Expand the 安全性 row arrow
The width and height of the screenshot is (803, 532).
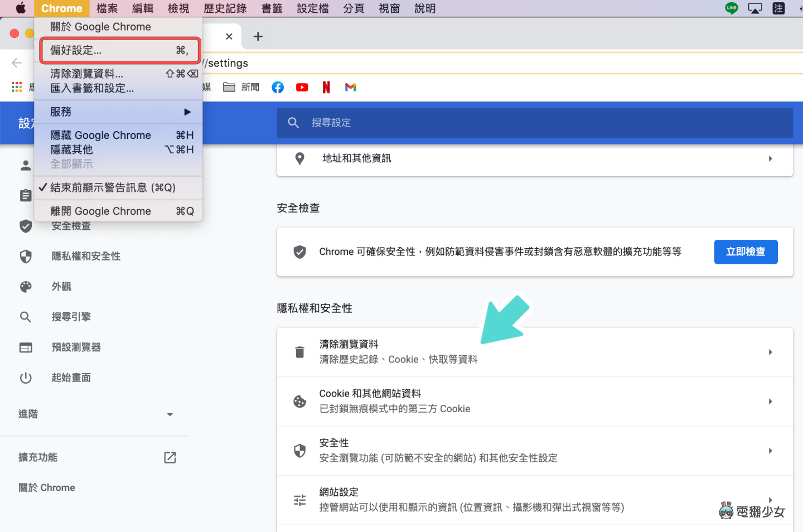770,451
